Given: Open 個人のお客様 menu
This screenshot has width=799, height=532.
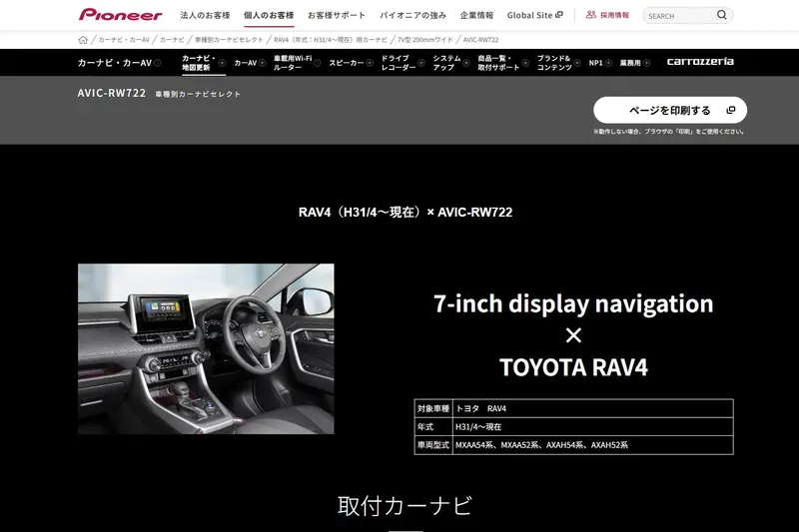Looking at the screenshot, I should point(269,15).
